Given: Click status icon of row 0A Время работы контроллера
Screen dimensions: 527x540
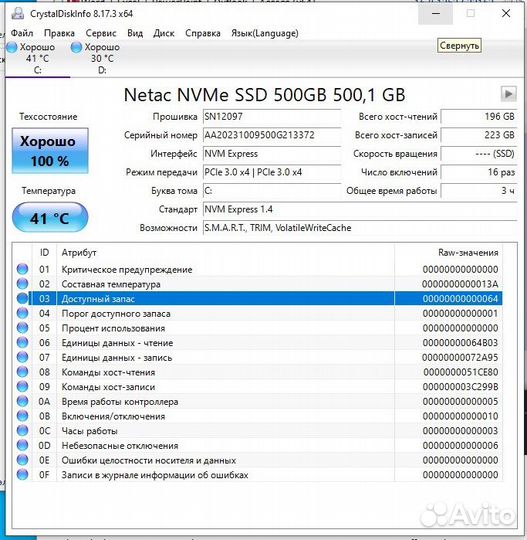Looking at the screenshot, I should point(22,402).
